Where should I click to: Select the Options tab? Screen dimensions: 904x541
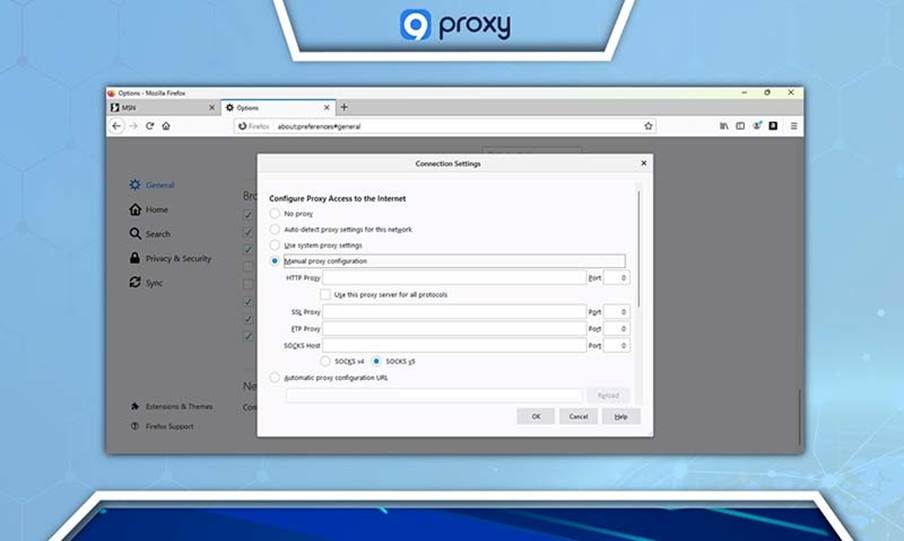tap(278, 108)
